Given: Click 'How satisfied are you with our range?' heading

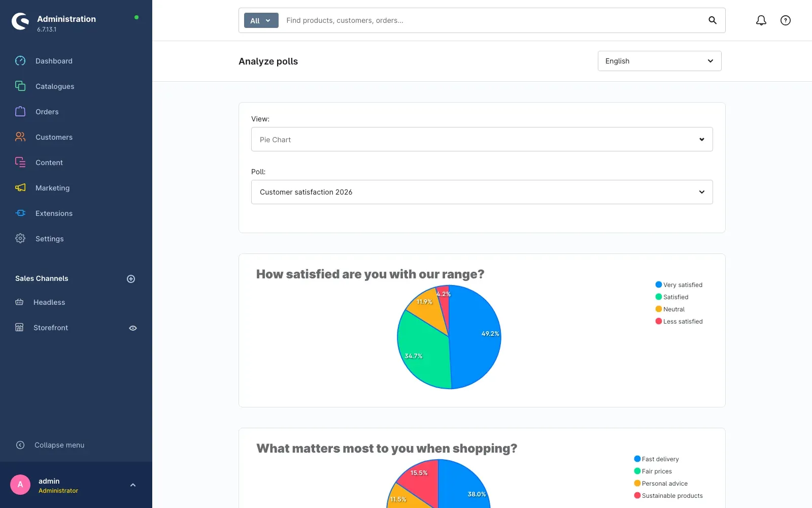Looking at the screenshot, I should 370,274.
